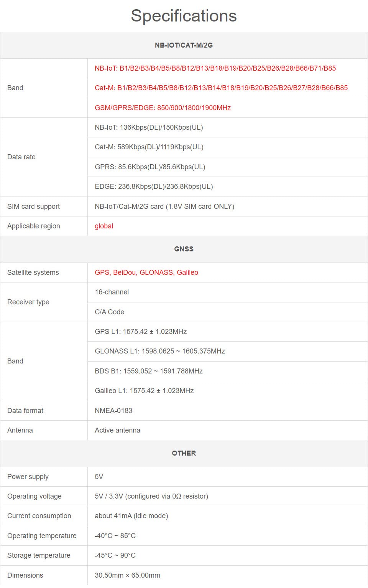Select the NB-IoT band list row
368x588 pixels.
[x=215, y=68]
